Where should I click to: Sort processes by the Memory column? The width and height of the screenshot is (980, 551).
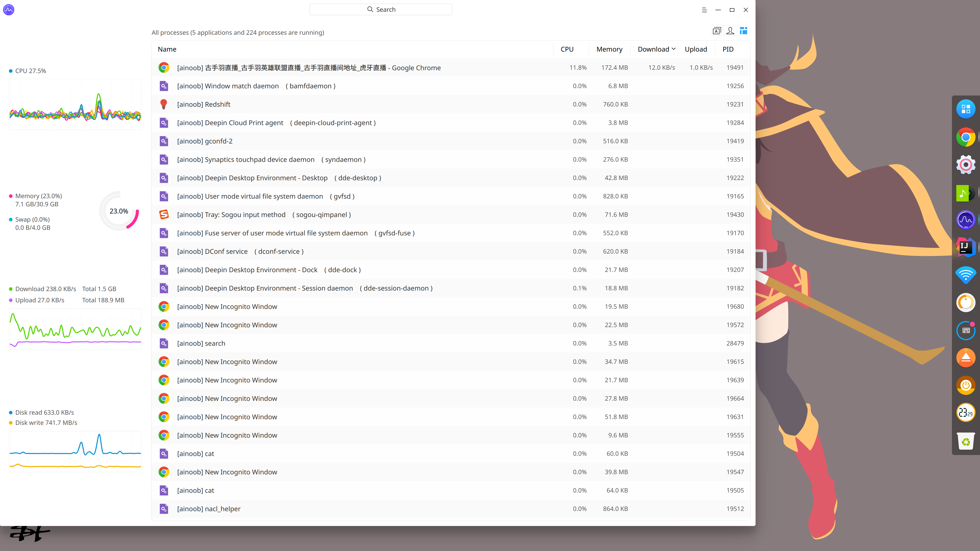coord(609,49)
